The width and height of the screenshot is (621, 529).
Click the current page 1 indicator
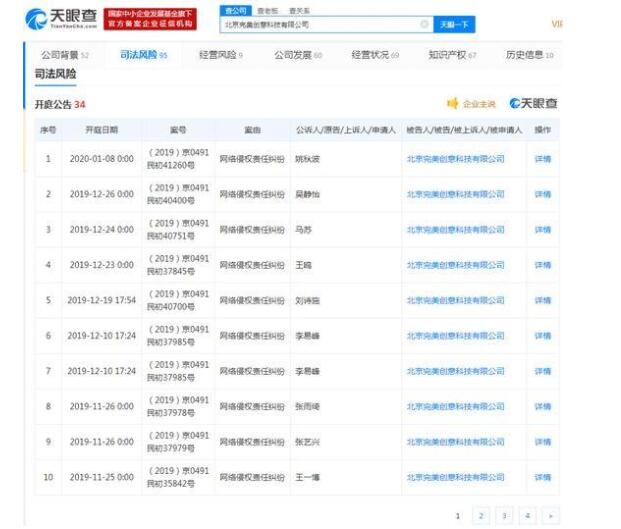(458, 516)
